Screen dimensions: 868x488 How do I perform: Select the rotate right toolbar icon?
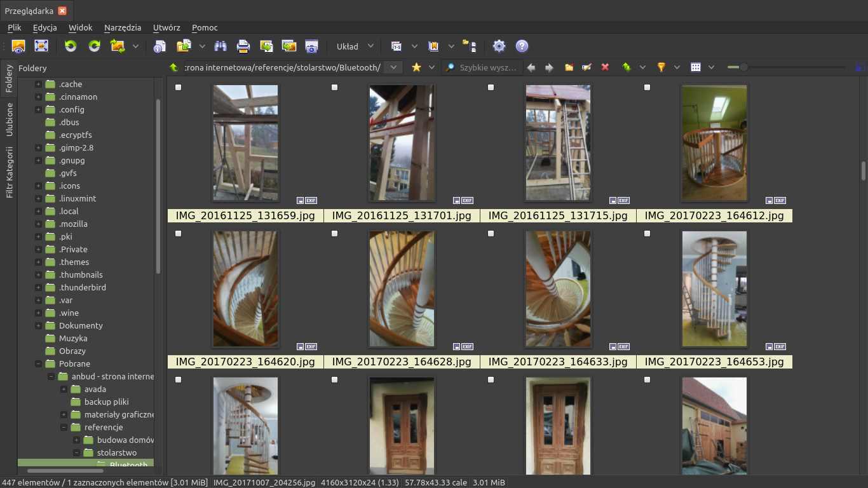(x=94, y=46)
